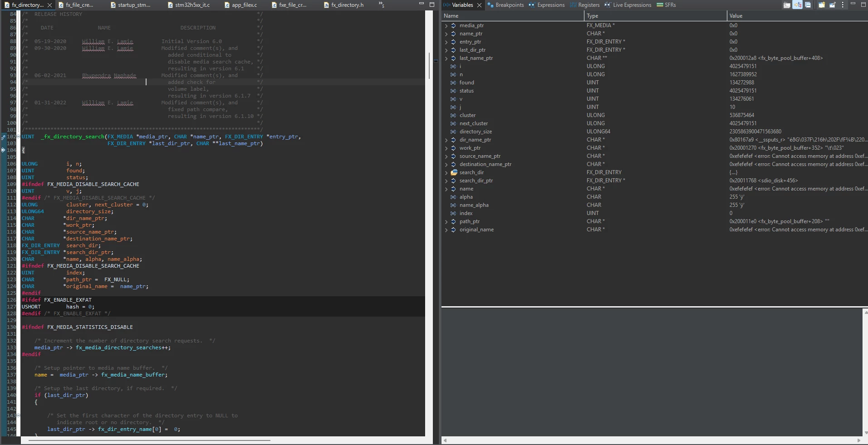Image resolution: width=868 pixels, height=445 pixels.
Task: Show the hidden editor tabs list
Action: (381, 5)
